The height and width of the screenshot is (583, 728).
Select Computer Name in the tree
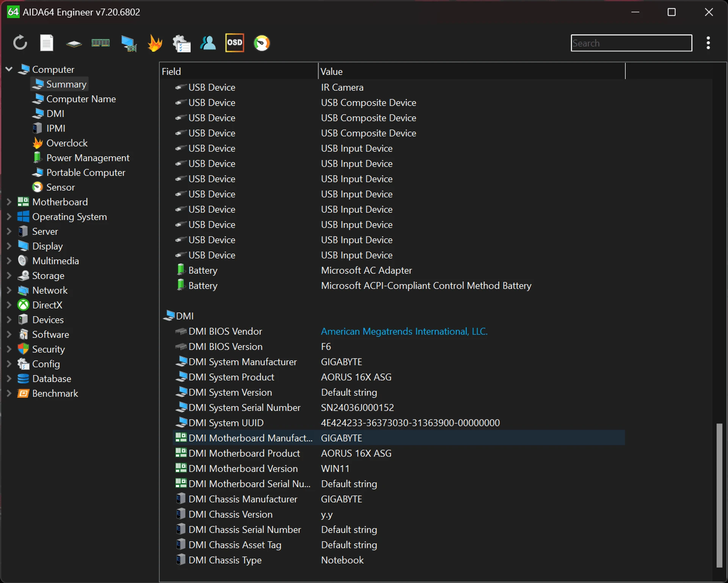pos(74,99)
